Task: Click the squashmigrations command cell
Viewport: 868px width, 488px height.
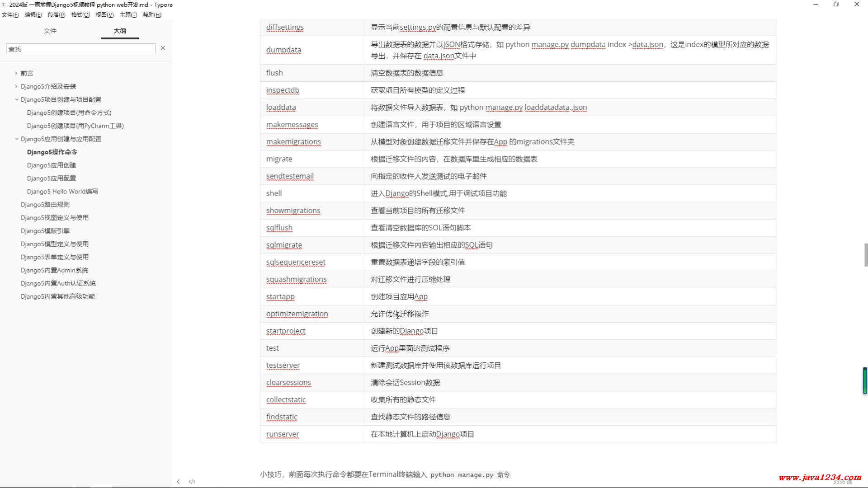Action: (x=312, y=279)
